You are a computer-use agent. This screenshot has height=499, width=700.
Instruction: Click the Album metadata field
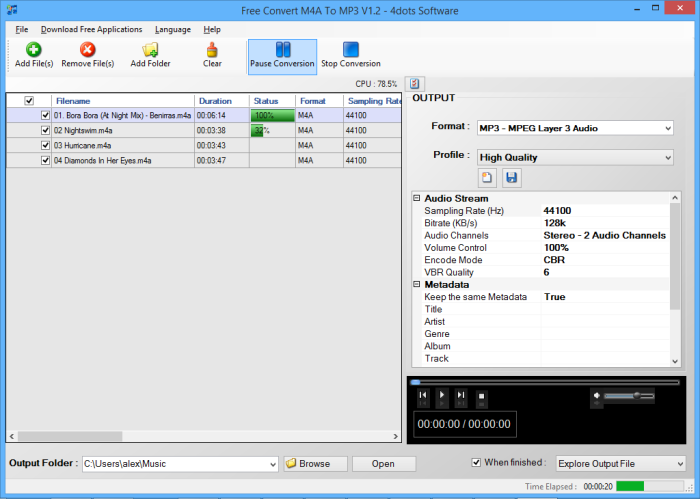pyautogui.click(x=605, y=346)
